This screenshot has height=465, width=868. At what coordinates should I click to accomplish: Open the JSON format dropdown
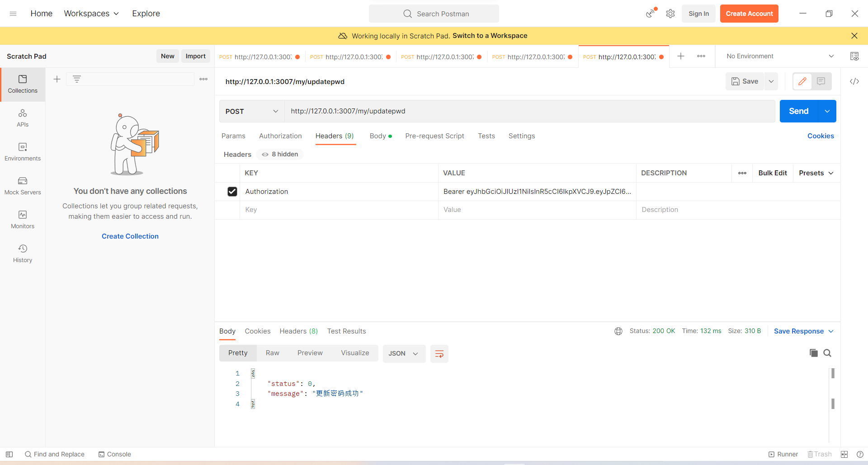[404, 353]
